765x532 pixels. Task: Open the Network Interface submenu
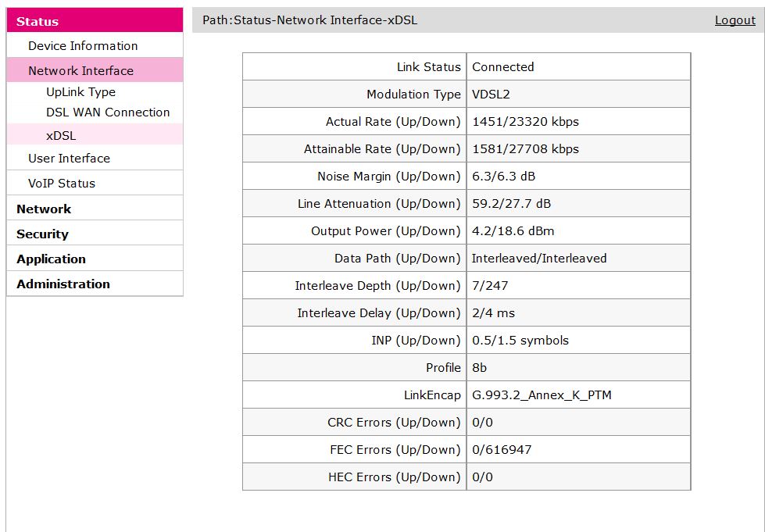pyautogui.click(x=80, y=71)
